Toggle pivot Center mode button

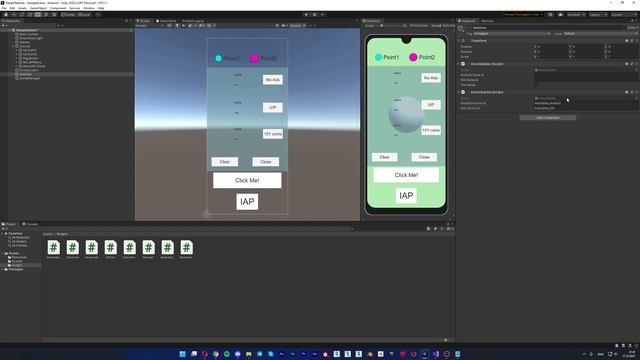tap(69, 15)
